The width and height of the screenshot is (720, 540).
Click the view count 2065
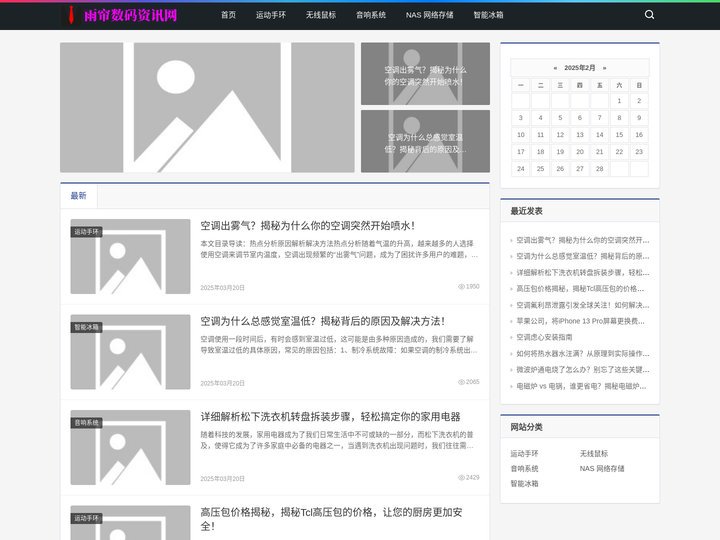coord(468,382)
